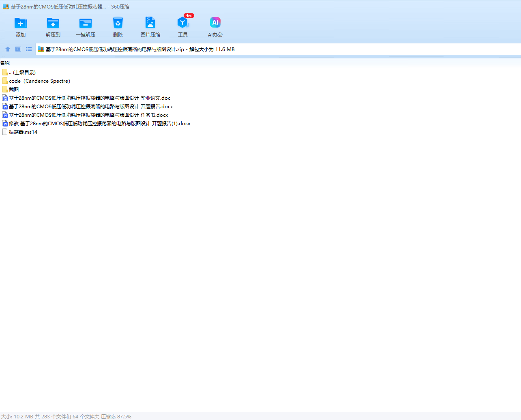Switch to list view mode button
This screenshot has height=420, width=521.
point(29,49)
